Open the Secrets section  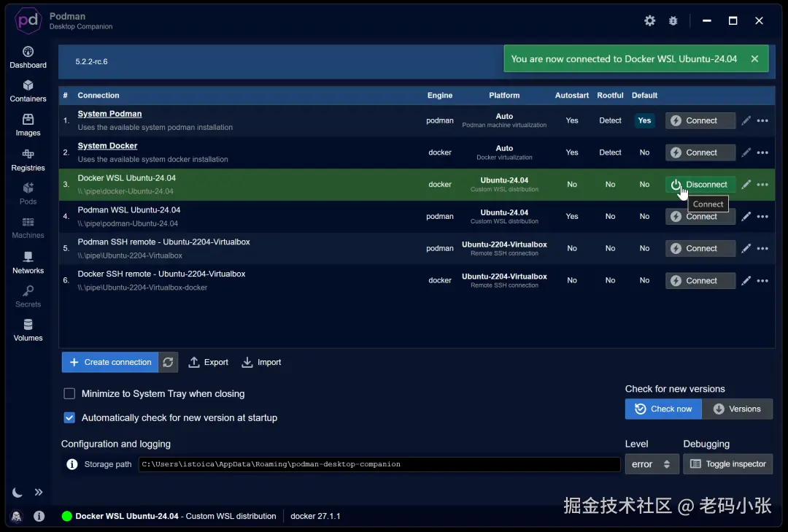pos(28,296)
